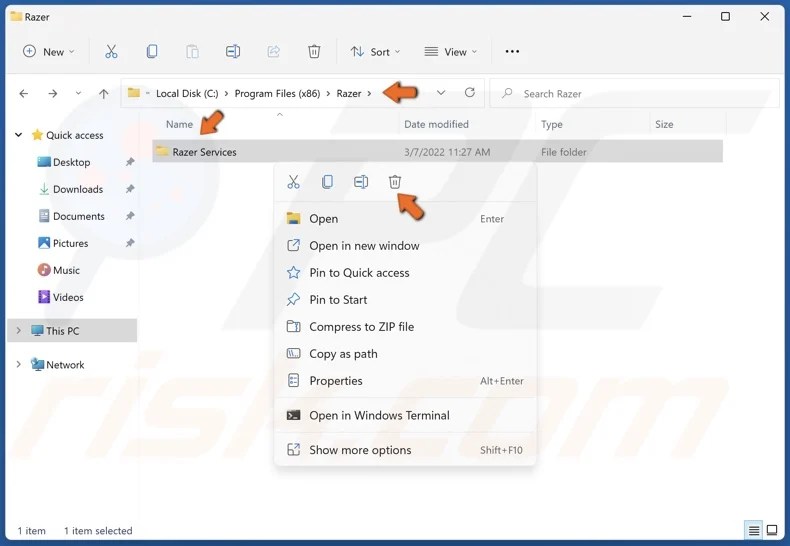Screen dimensions: 790x546
Task: Select Network in the navigation pane
Action: click(x=65, y=364)
